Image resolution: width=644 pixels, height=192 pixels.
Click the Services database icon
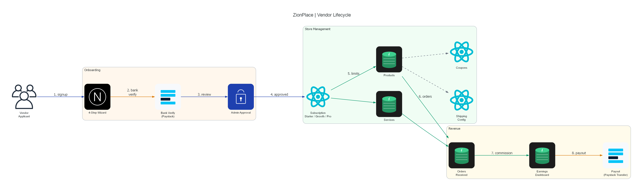[x=389, y=104]
